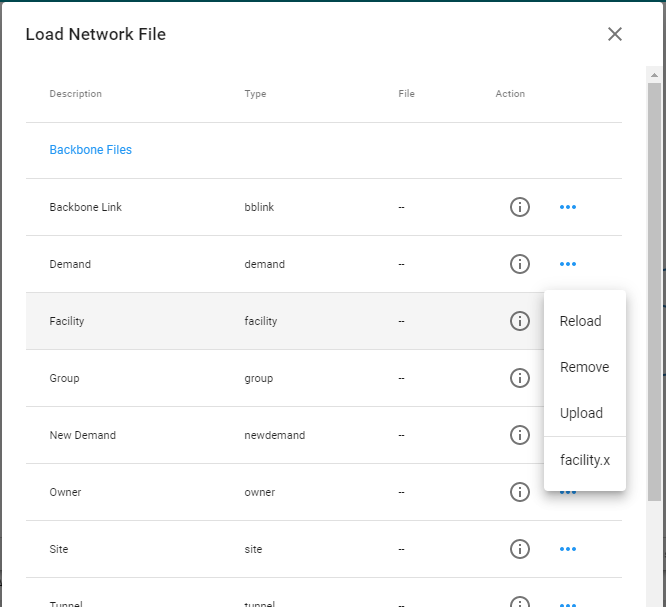Click the Demand row info icon

[519, 264]
